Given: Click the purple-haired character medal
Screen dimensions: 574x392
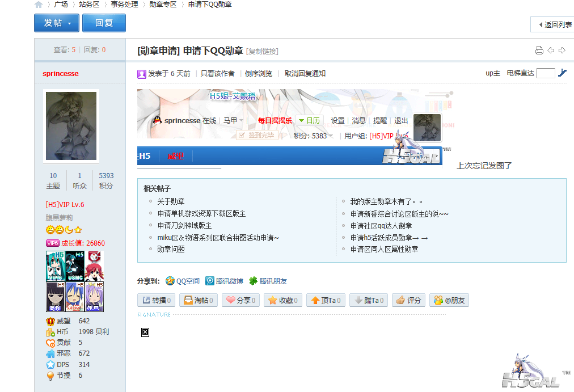Looking at the screenshot, I should click(95, 297).
